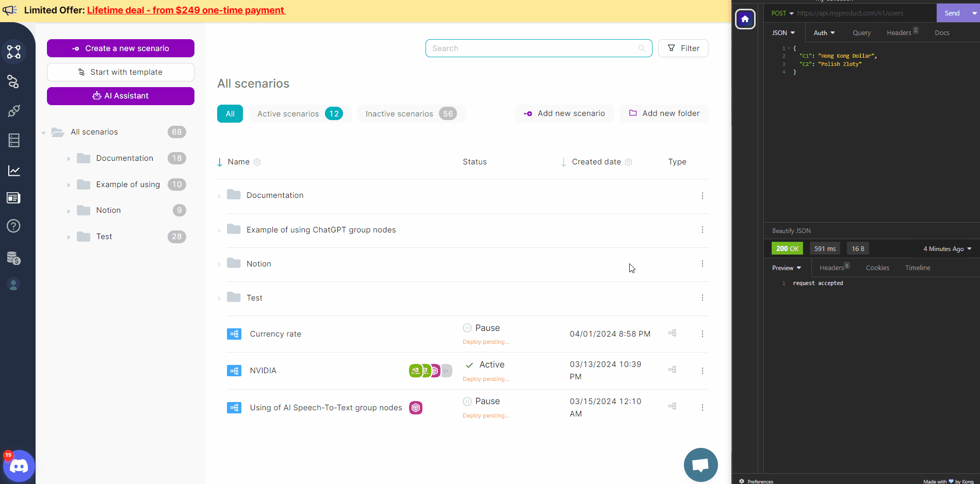Expand the Documentation folder in sidebar tree
The image size is (980, 484).
(69, 159)
